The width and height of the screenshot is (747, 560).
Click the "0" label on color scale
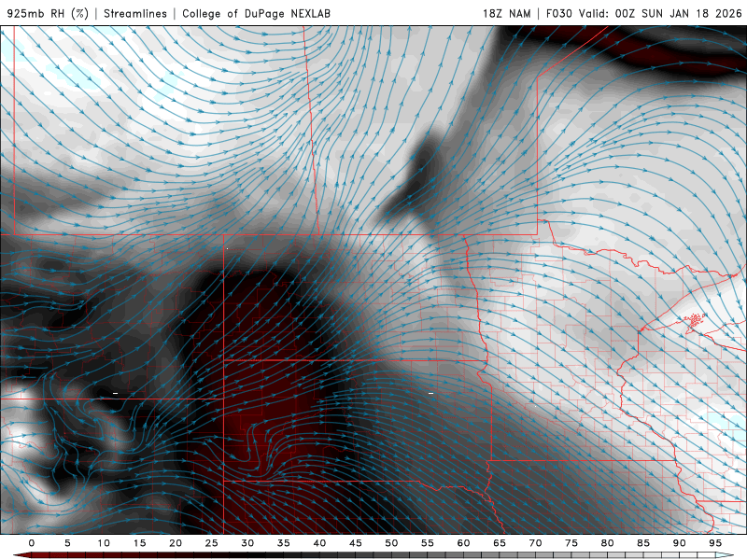pos(32,543)
